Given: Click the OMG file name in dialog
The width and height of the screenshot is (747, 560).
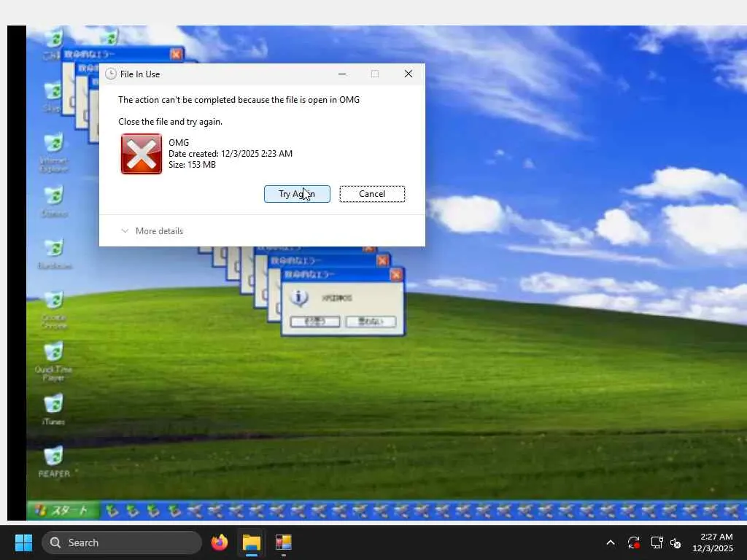Looking at the screenshot, I should (x=179, y=142).
